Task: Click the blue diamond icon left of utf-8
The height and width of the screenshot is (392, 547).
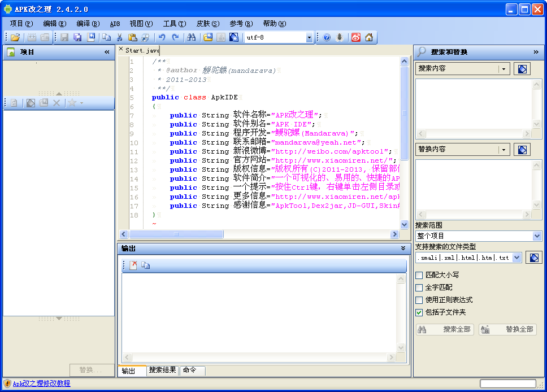Action: pos(234,37)
